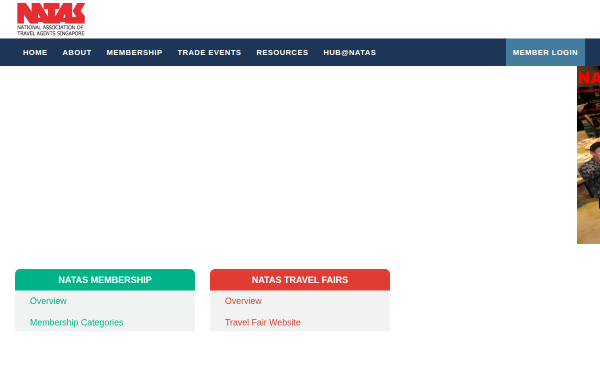Click the NATAS logo
This screenshot has height=375, width=600.
(x=51, y=20)
